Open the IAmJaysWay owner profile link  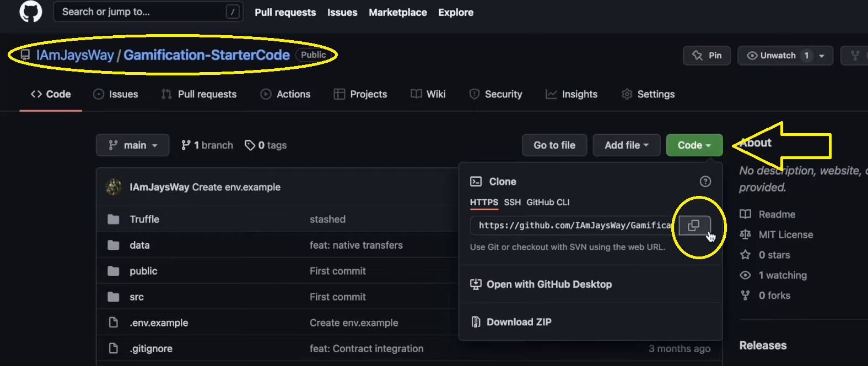pyautogui.click(x=75, y=55)
